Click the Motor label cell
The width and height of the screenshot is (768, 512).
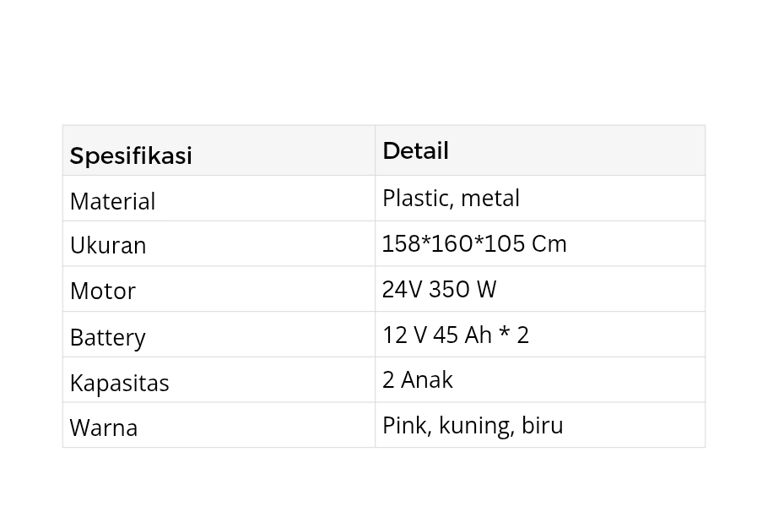[102, 291]
